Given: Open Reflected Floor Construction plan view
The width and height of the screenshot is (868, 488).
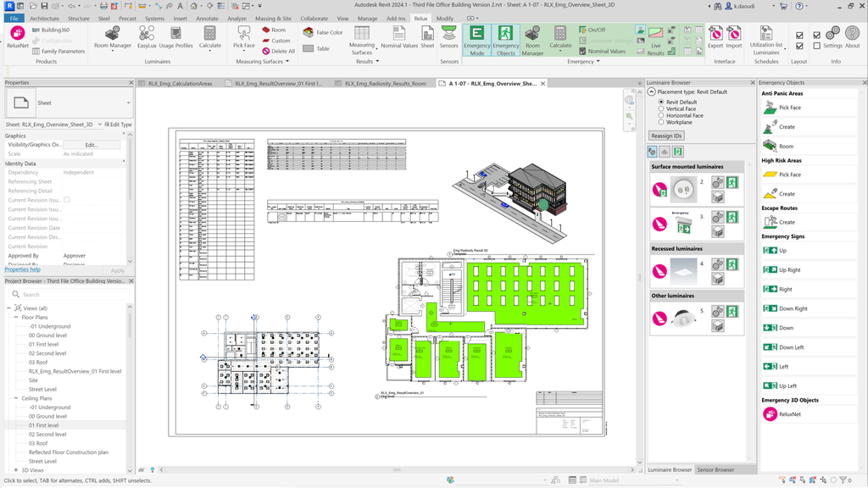Looking at the screenshot, I should 69,452.
